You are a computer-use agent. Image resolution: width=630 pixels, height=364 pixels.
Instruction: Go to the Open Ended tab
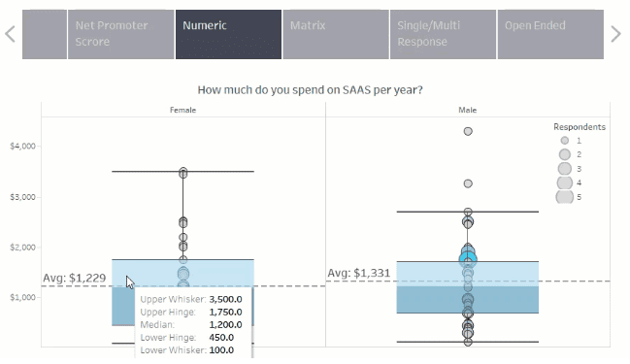pyautogui.click(x=550, y=35)
